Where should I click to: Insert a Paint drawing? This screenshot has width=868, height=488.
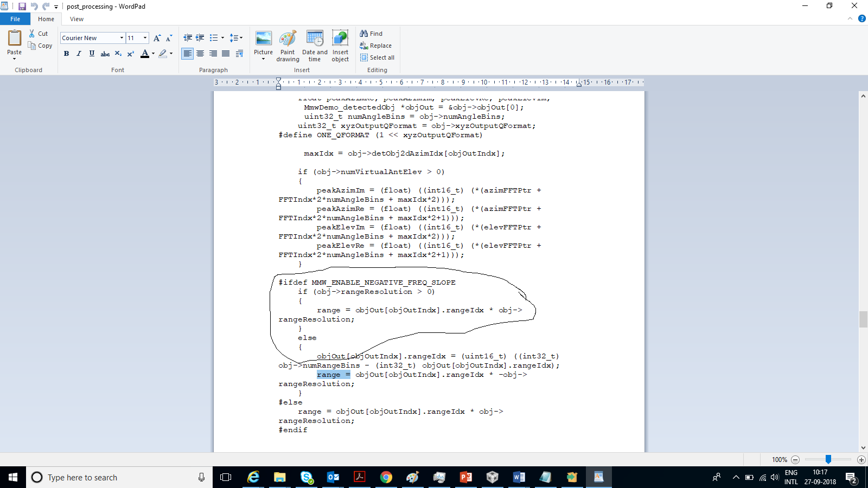pyautogui.click(x=288, y=46)
